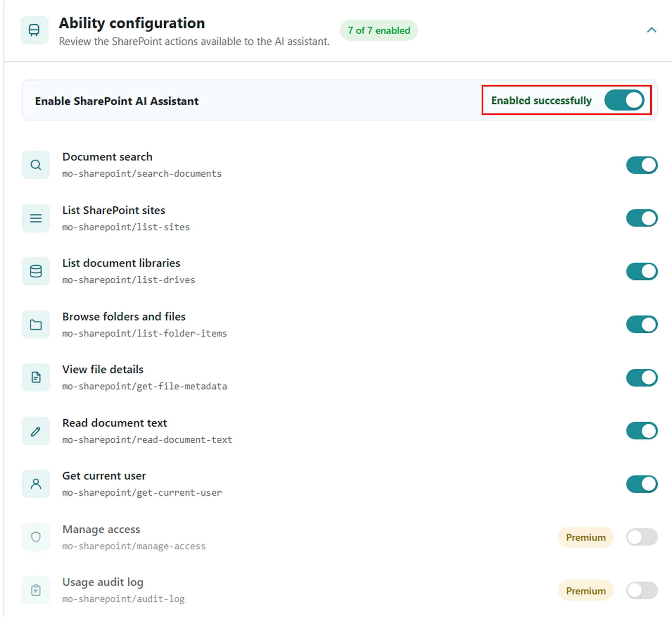The height and width of the screenshot is (617, 672).
Task: Click the Enabled successfully status text
Action: pyautogui.click(x=541, y=101)
